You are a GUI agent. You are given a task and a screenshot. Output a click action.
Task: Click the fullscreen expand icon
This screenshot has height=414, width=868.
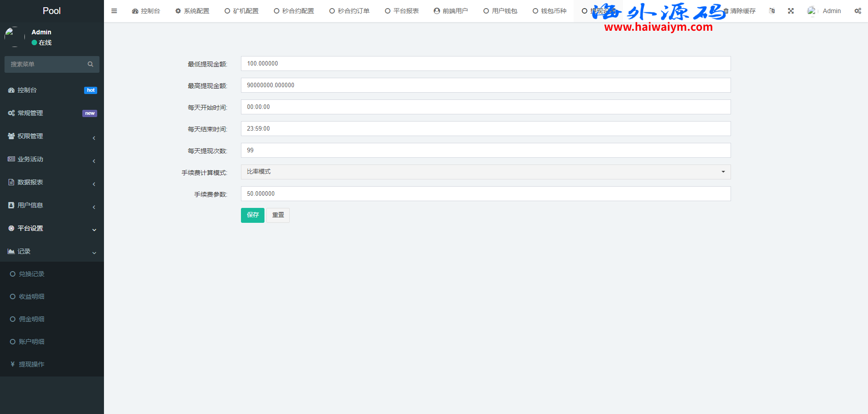(x=791, y=11)
